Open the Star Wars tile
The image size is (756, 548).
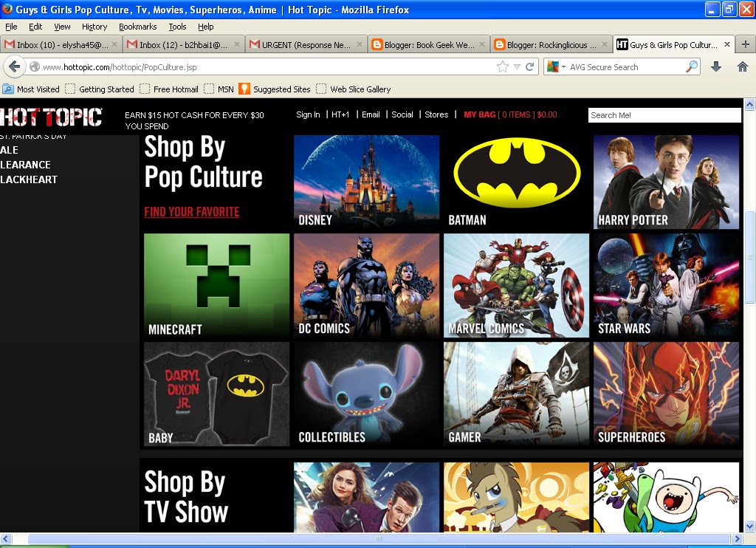pyautogui.click(x=667, y=286)
